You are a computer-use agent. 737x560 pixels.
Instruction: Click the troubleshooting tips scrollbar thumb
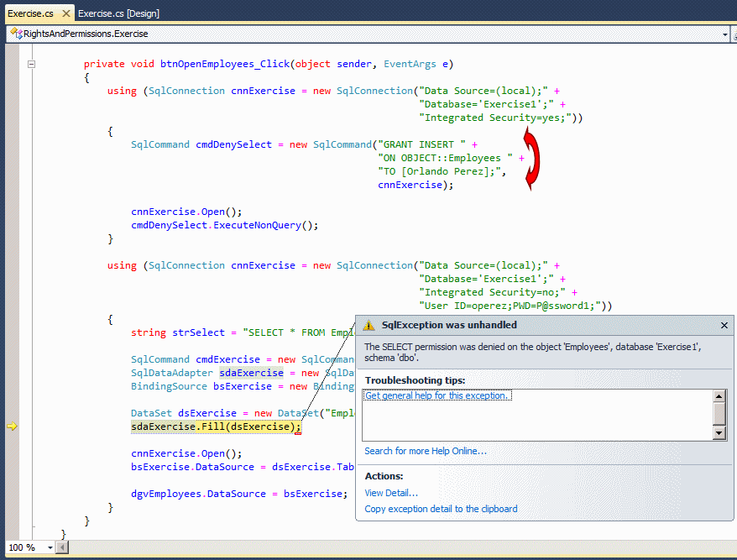(719, 414)
